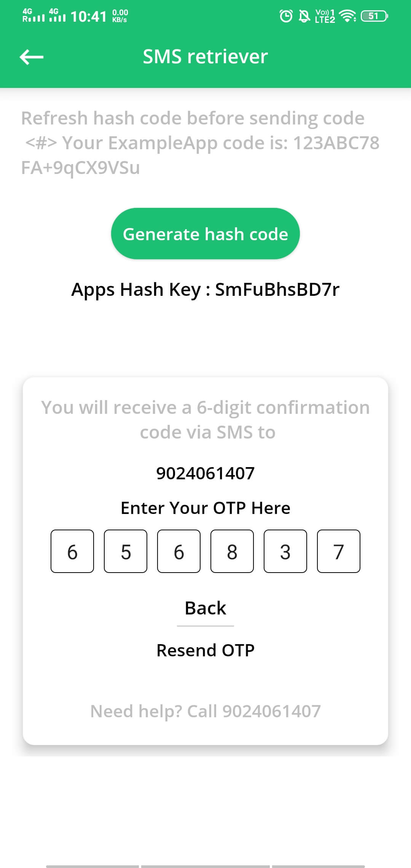The image size is (411, 868).
Task: Select fourth OTP box showing 8
Action: [x=232, y=551]
